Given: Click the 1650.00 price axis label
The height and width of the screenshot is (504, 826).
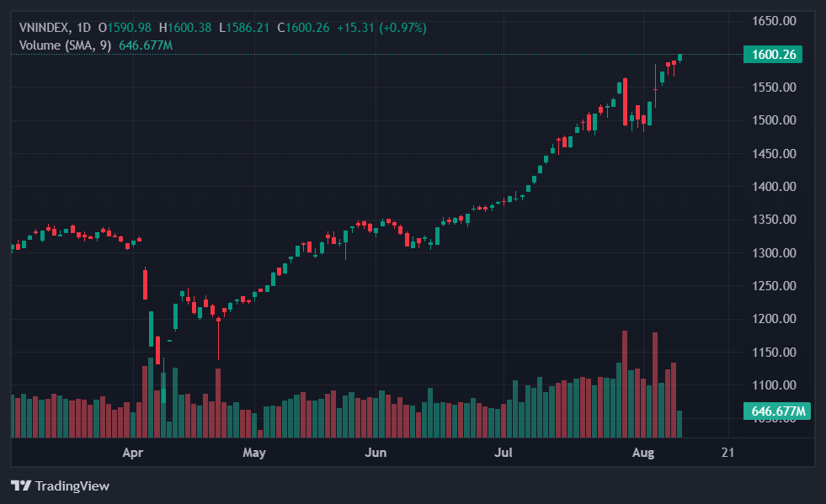Looking at the screenshot, I should [774, 21].
